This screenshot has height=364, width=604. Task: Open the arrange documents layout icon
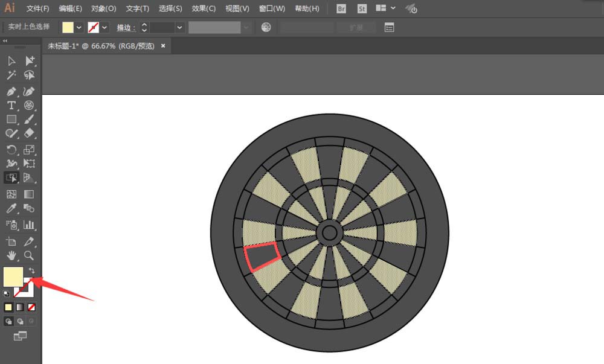381,8
